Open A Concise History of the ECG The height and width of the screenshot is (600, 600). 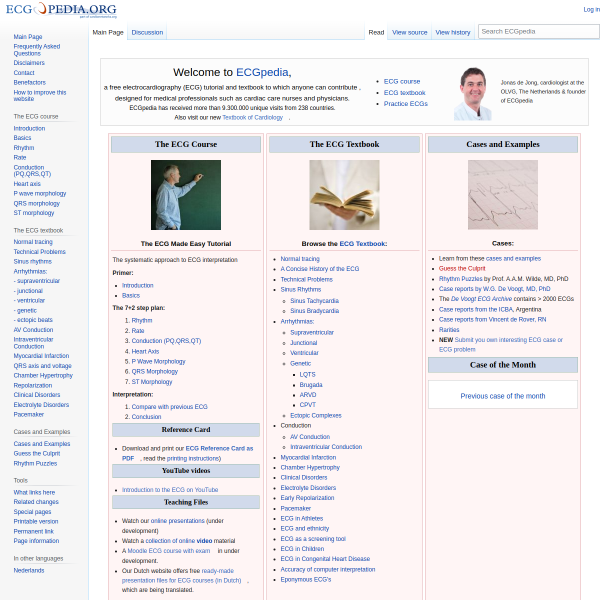coord(320,269)
